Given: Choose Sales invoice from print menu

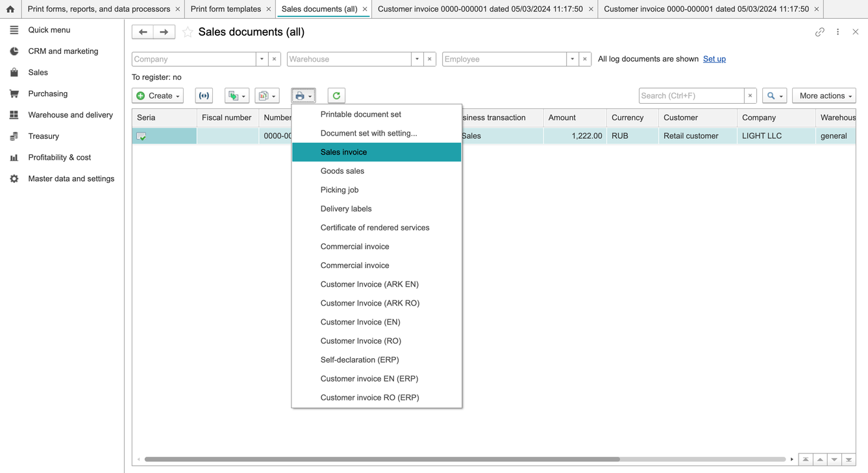Looking at the screenshot, I should click(377, 152).
